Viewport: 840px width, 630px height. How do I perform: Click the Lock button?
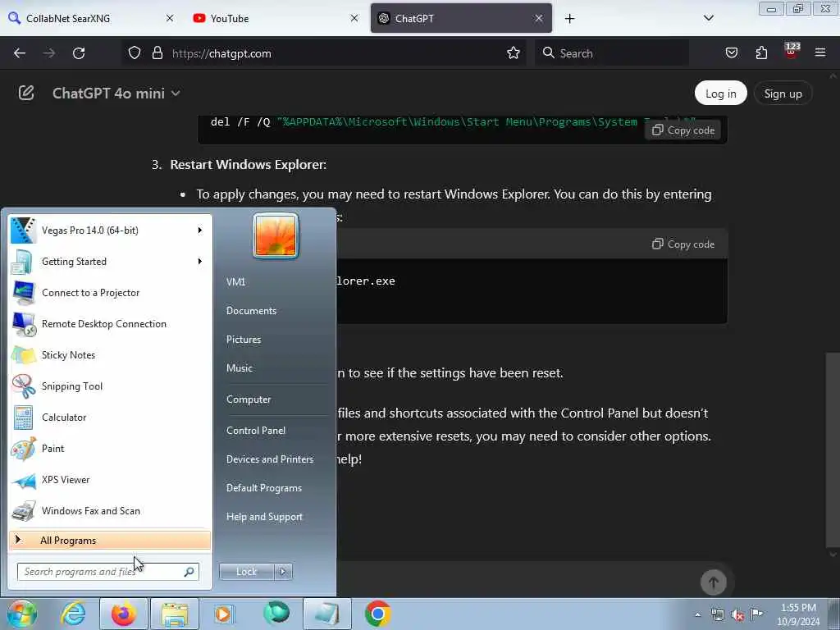click(246, 572)
